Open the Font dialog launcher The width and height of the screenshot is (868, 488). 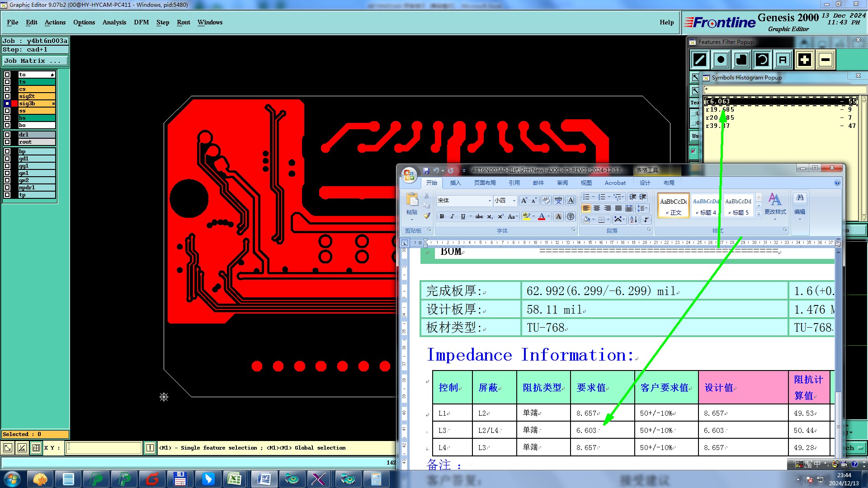574,230
